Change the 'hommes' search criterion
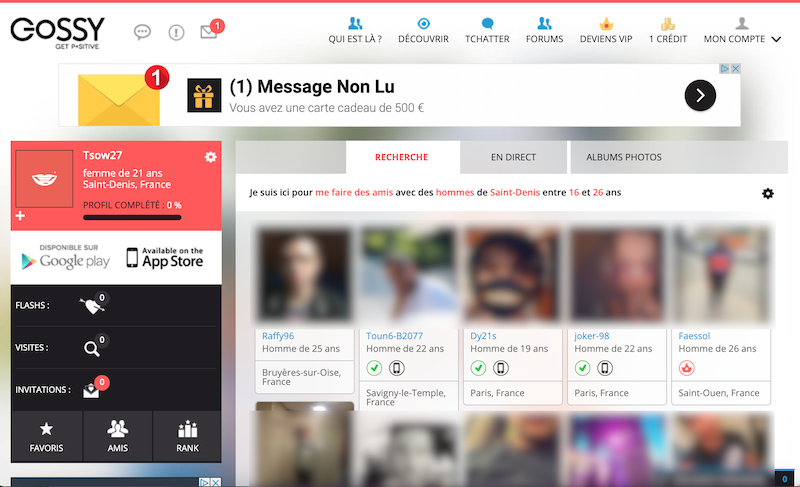Screen dimensions: 800x487 455,192
